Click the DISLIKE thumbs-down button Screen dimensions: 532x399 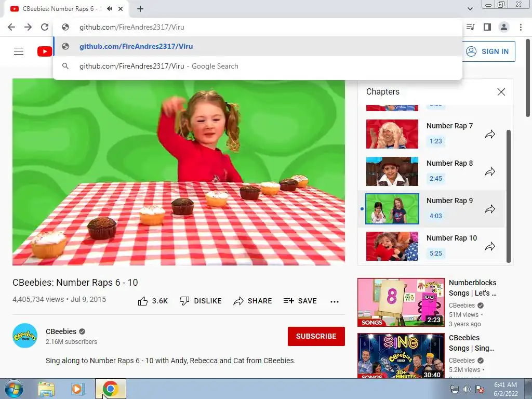(x=201, y=301)
